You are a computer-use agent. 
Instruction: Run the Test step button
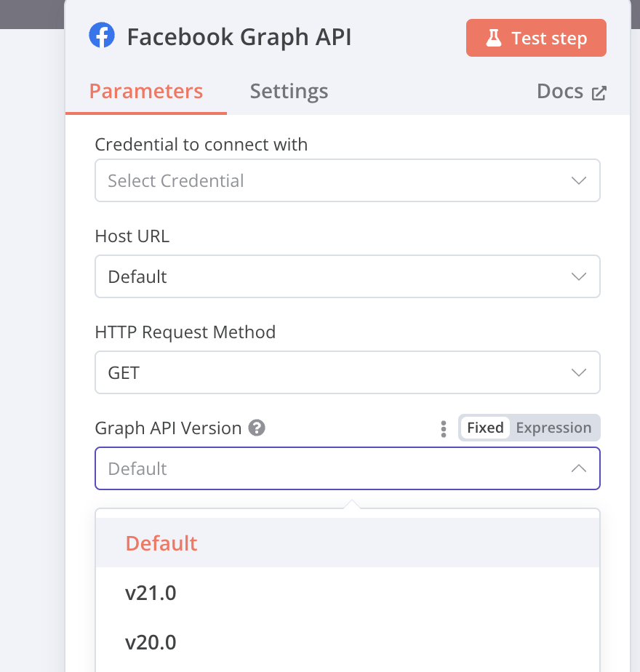(x=536, y=38)
